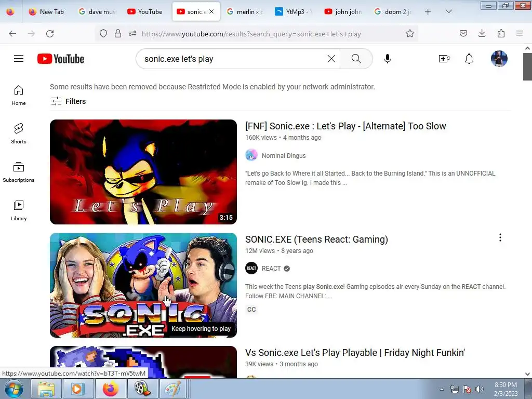Screen dimensions: 532x399
Task: Open the Firefox application menu
Action: (x=520, y=33)
